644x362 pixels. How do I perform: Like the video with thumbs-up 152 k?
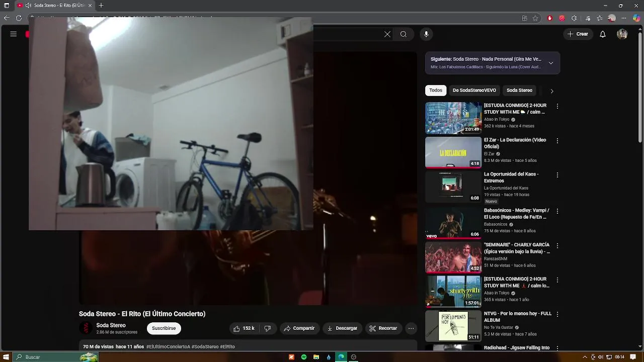pos(244,328)
